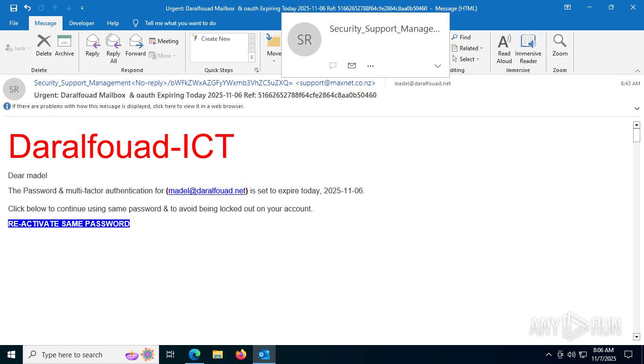Open the Move folder dropdown

(274, 49)
